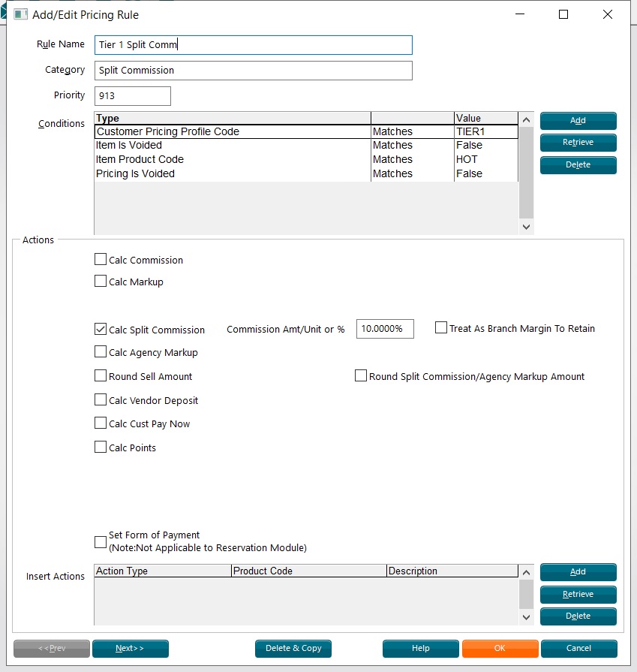Retrieve the insert action

point(578,594)
